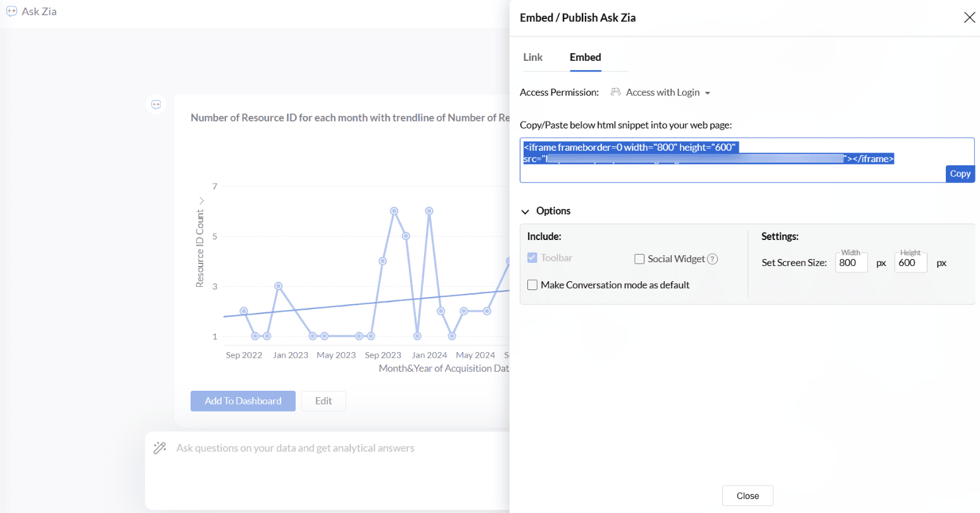Click the magic wand icon in question box

point(160,448)
